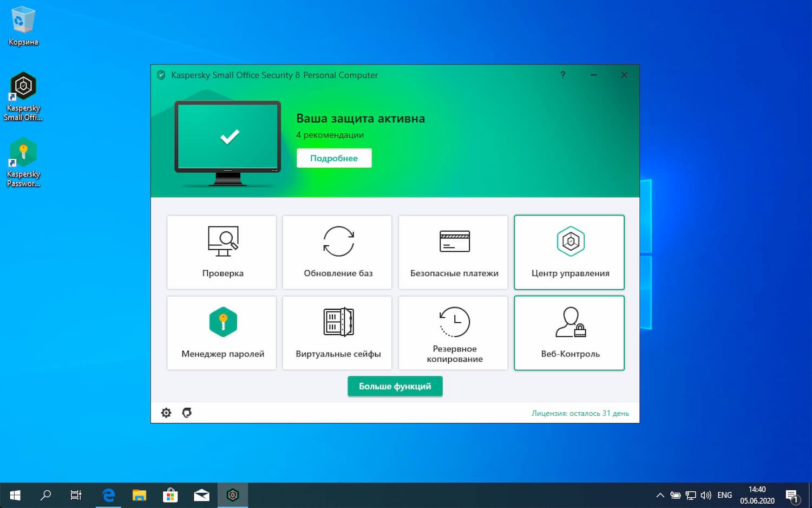
Task: Open Kaspersky from the taskbar
Action: 233,494
